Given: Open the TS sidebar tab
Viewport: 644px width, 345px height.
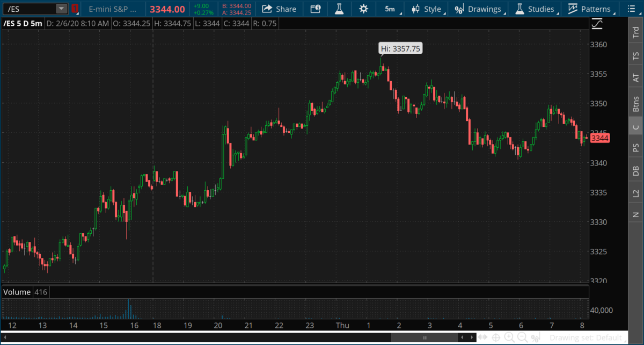Looking at the screenshot, I should pyautogui.click(x=636, y=55).
